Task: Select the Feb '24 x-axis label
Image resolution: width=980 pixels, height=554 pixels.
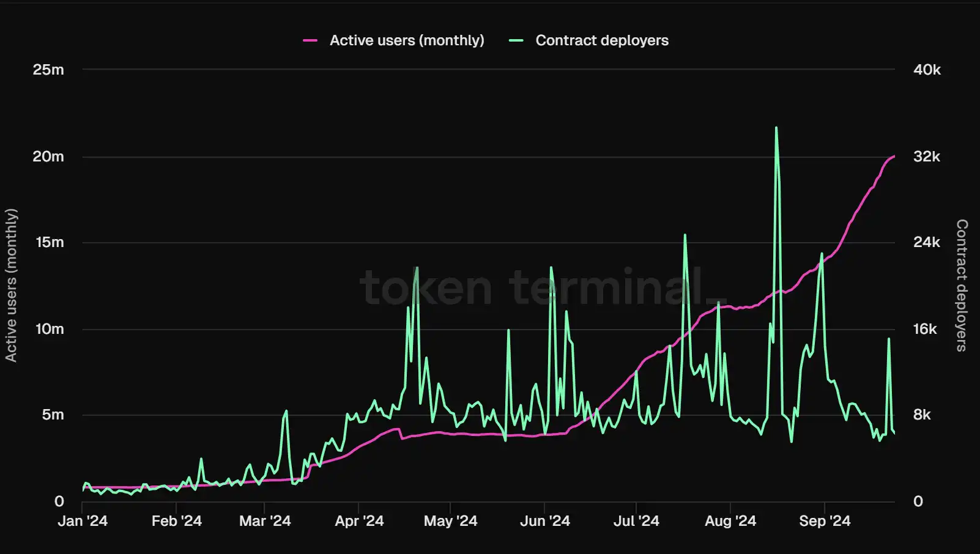Action: click(176, 521)
